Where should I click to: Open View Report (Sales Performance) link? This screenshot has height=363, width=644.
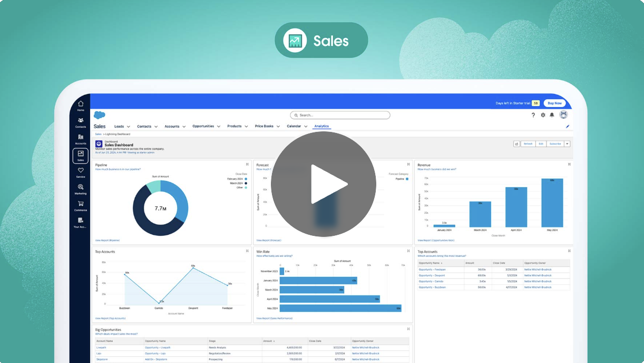point(274,319)
